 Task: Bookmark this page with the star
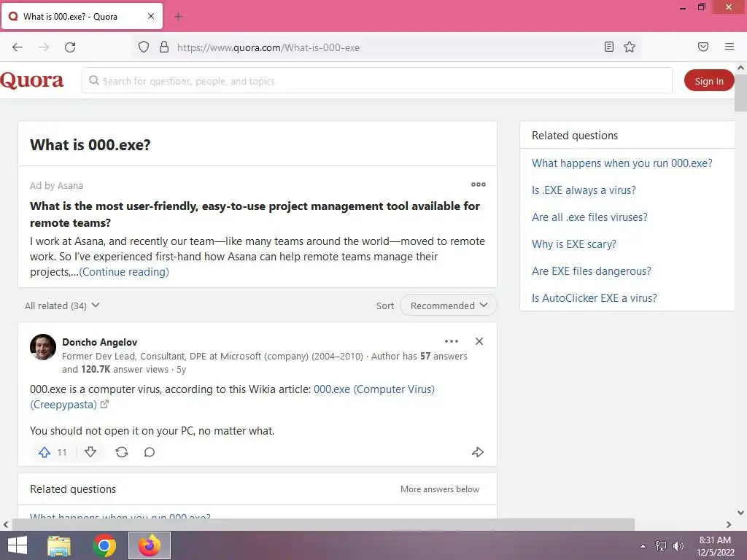click(x=630, y=47)
